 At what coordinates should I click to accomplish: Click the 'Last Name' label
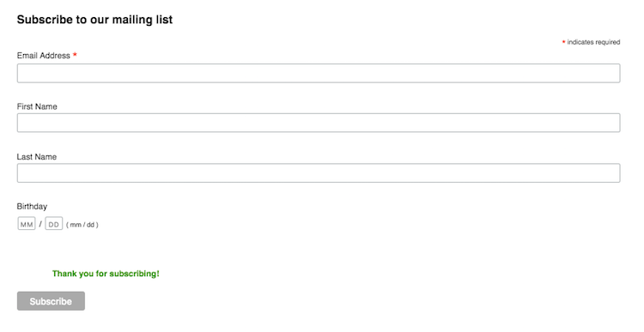37,157
